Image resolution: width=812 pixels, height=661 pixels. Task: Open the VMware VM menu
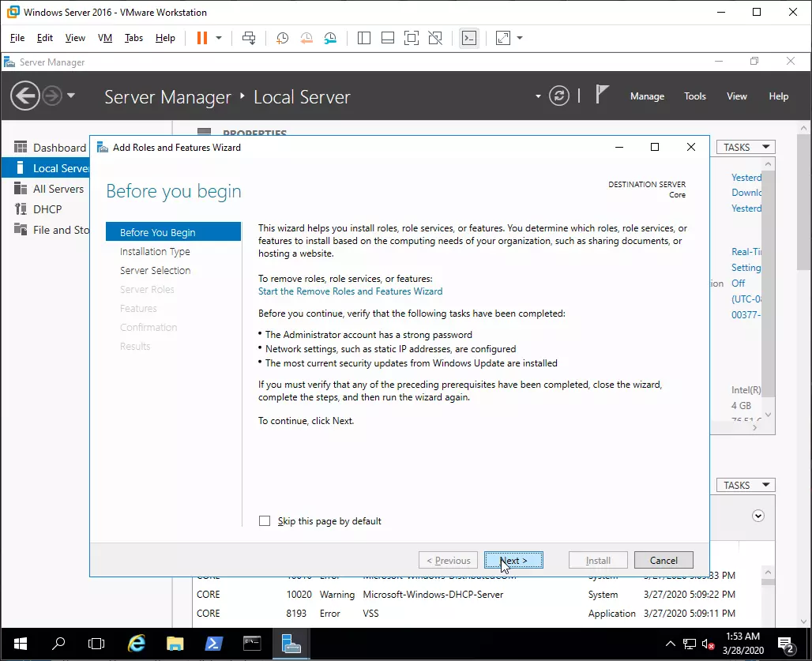coord(105,38)
